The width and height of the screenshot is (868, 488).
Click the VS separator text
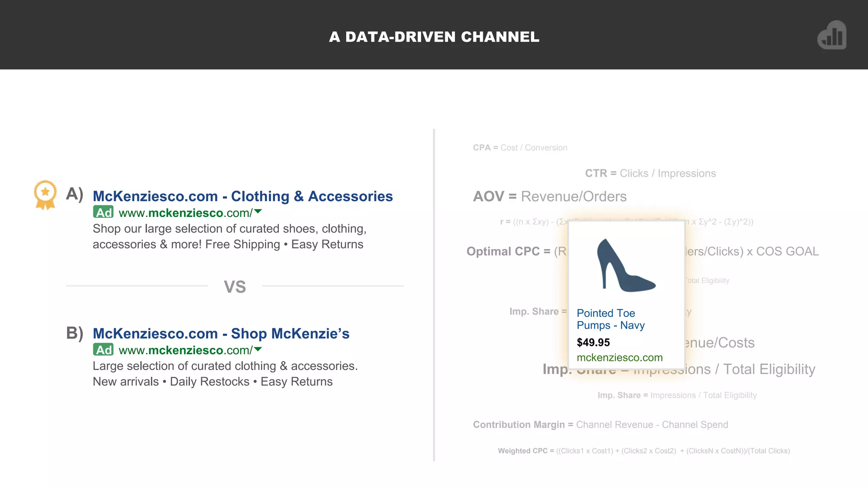pos(235,287)
